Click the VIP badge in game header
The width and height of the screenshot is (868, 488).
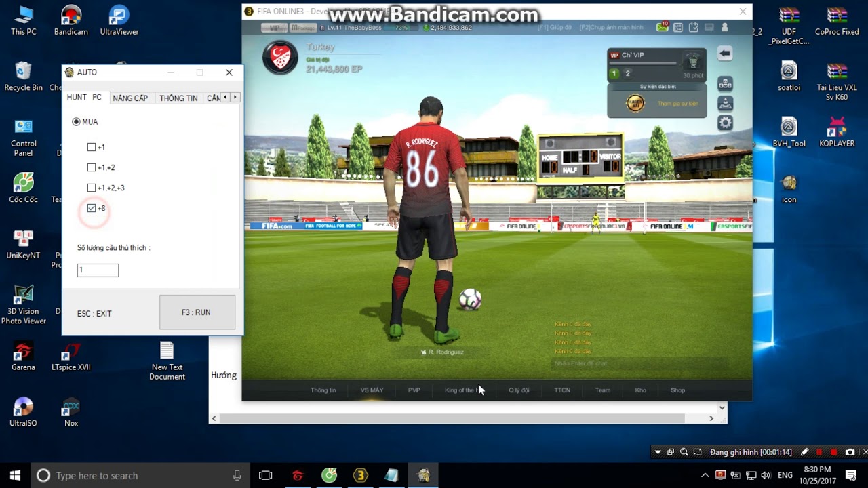(x=274, y=28)
